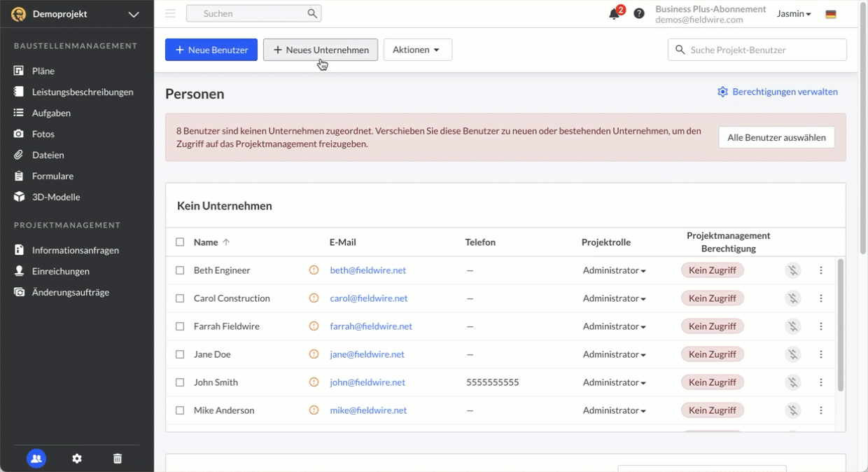Open Farrah Fieldwire's Administrator role dropdown
Image resolution: width=868 pixels, height=472 pixels.
614,326
